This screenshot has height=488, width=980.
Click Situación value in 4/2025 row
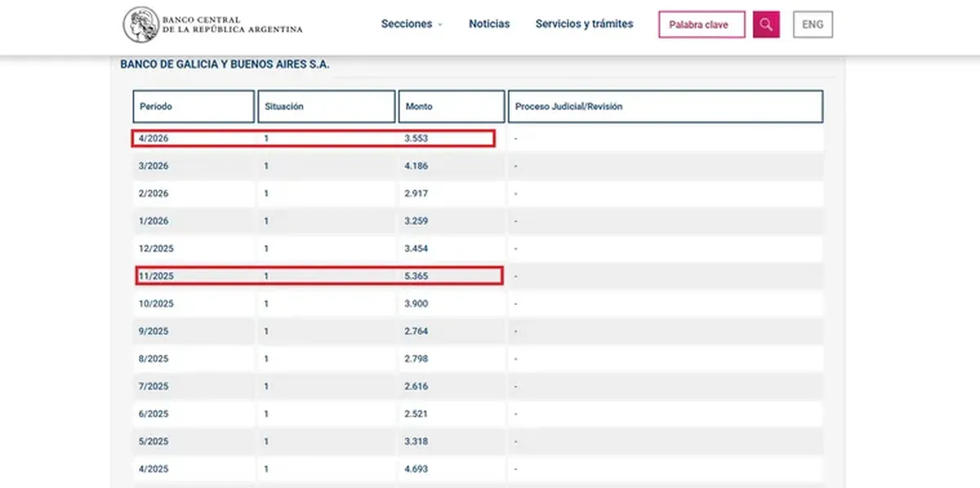tap(266, 469)
